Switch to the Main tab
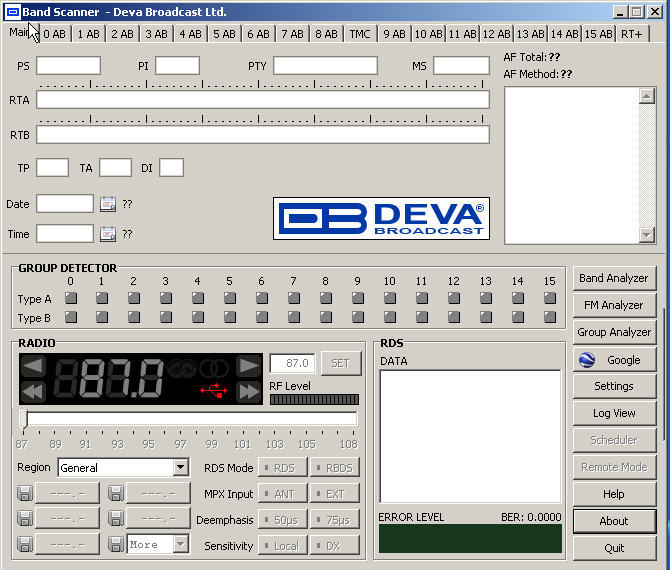The image size is (670, 570). click(19, 32)
